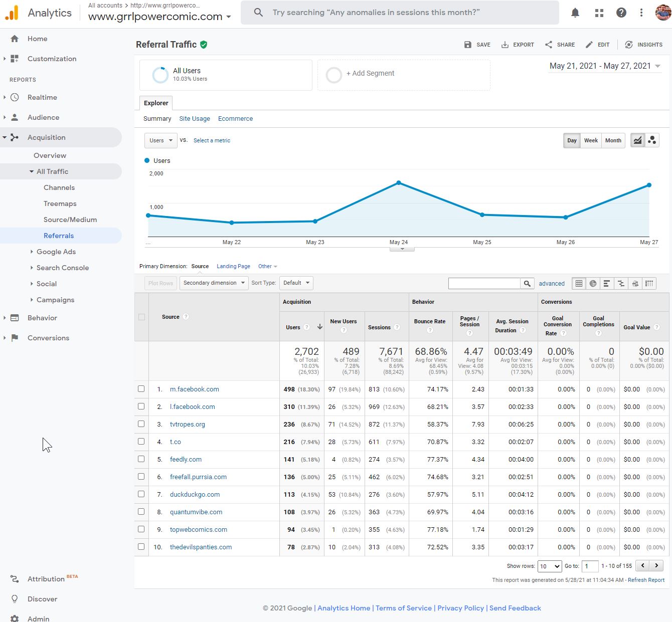
Task: Open the tvtropes.org source link
Action: [x=188, y=424]
